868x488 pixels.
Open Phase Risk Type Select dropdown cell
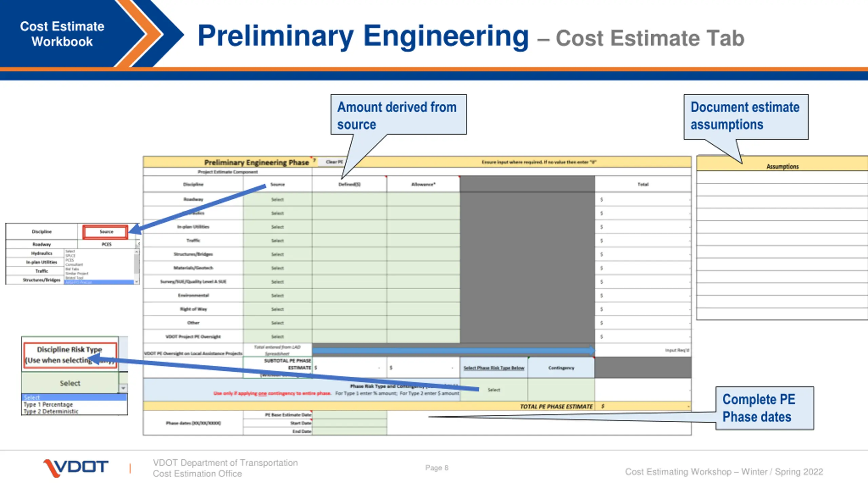494,390
